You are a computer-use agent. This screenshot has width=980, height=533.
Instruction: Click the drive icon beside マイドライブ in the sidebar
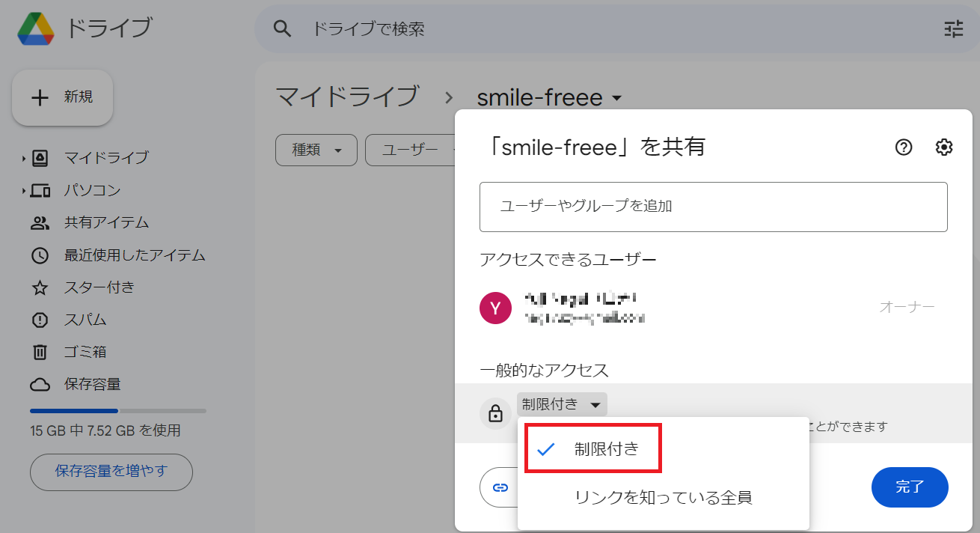(x=40, y=158)
